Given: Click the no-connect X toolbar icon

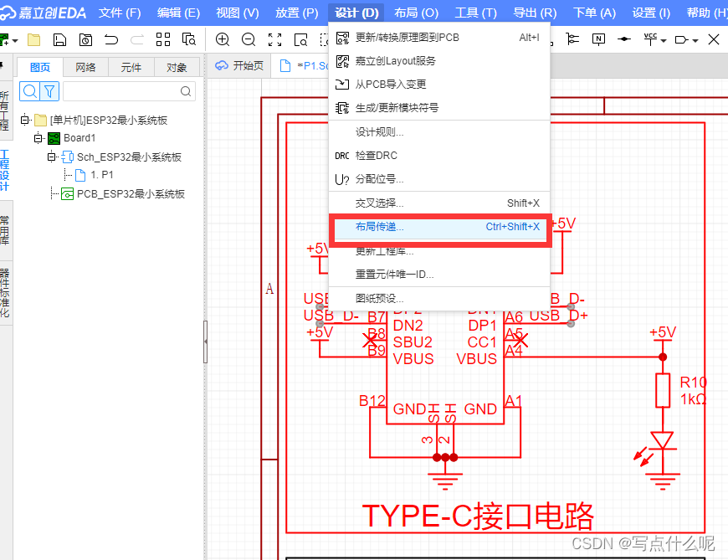Looking at the screenshot, I should click(x=714, y=39).
